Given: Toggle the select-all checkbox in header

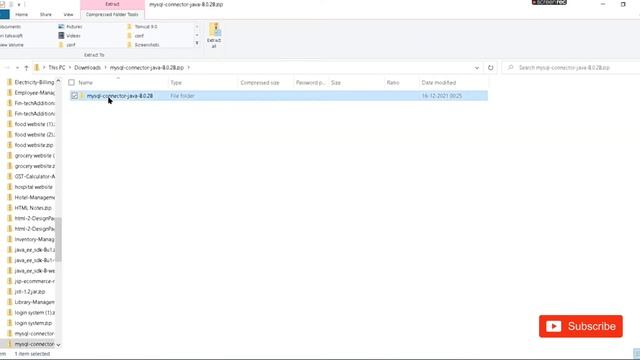Looking at the screenshot, I should coord(71,82).
